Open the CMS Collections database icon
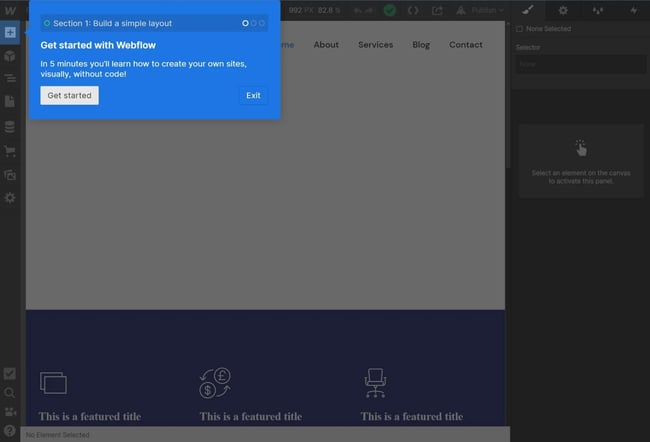650x442 pixels. tap(10, 127)
